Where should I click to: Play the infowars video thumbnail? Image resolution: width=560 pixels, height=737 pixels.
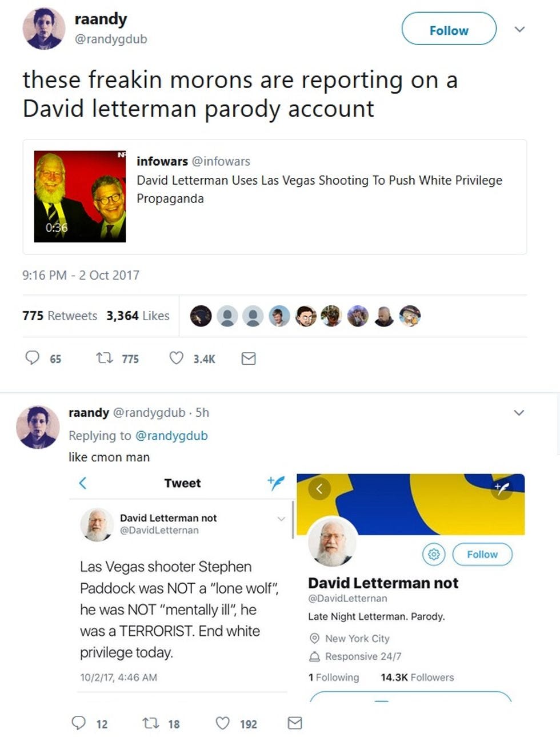80,196
